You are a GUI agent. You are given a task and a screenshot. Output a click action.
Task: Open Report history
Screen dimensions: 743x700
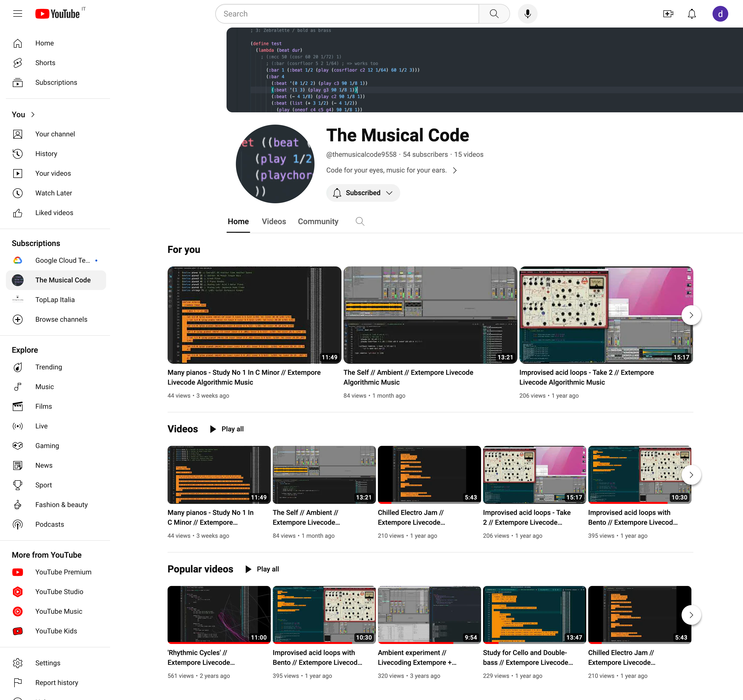point(56,682)
